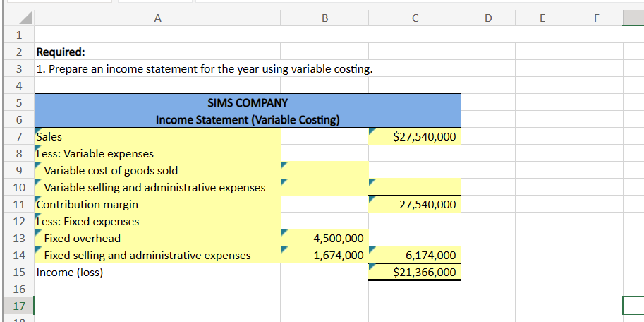Select the $21,366,000 income cell
This screenshot has width=644, height=322.
tap(415, 273)
